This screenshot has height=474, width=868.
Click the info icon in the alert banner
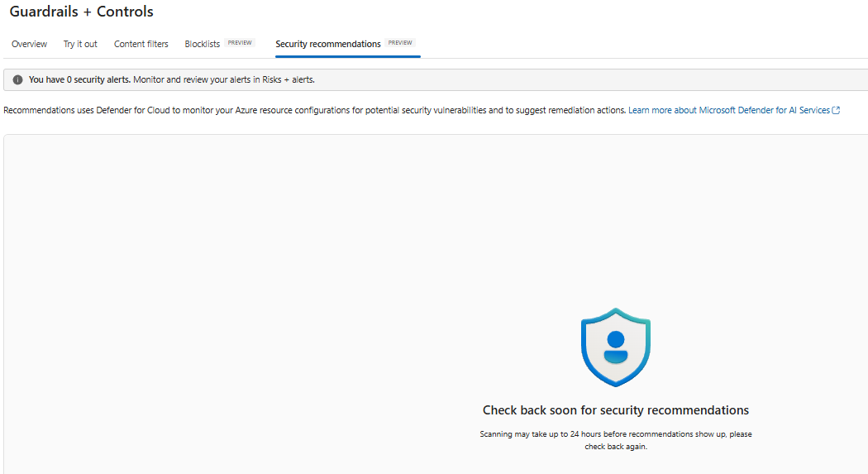pos(18,80)
